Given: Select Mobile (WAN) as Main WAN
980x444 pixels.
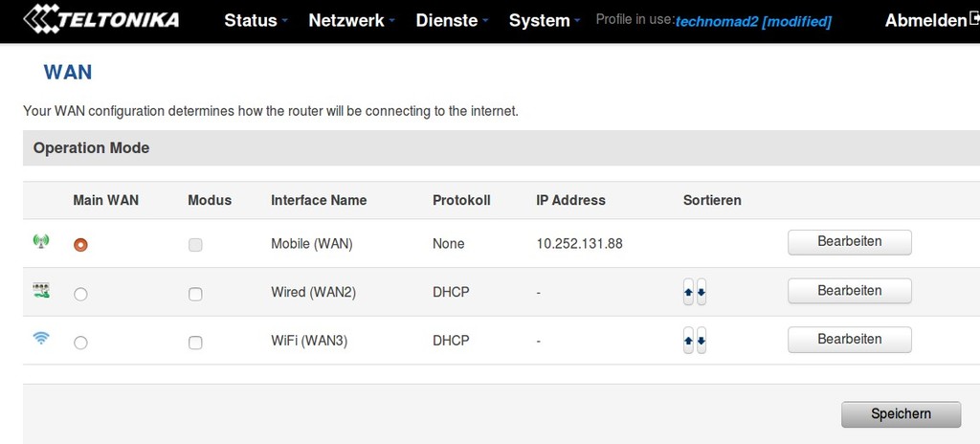Looking at the screenshot, I should (80, 245).
